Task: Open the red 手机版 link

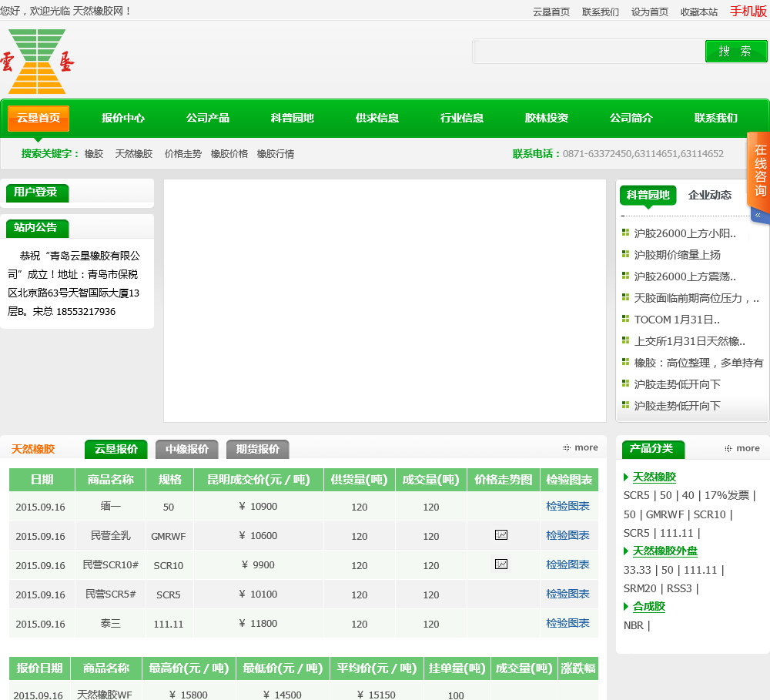Action: [748, 11]
